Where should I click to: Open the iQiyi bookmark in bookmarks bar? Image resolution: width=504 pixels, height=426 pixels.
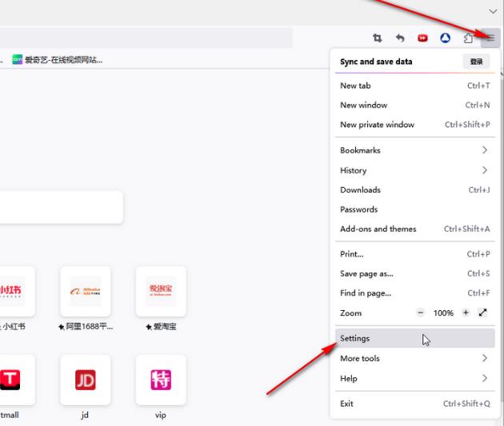[x=58, y=60]
